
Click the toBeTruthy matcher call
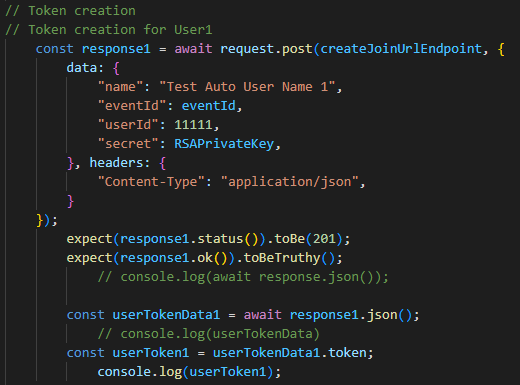click(282, 258)
